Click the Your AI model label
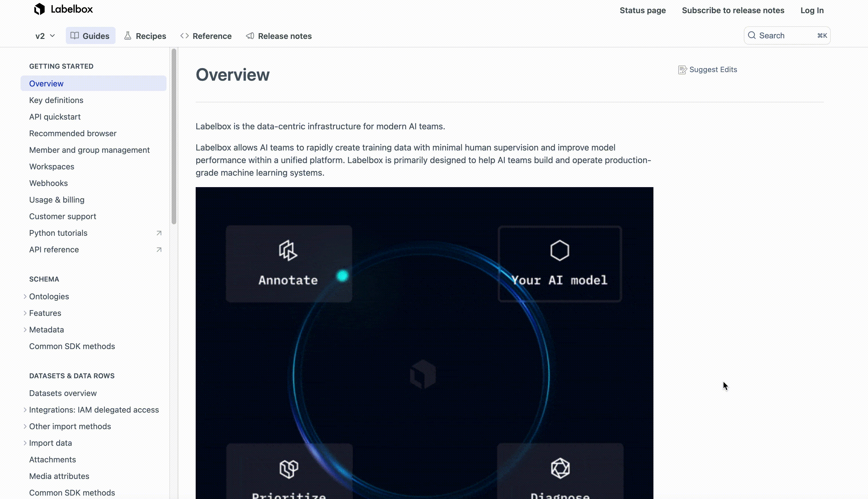Screen dimensions: 868x499 (x=560, y=280)
